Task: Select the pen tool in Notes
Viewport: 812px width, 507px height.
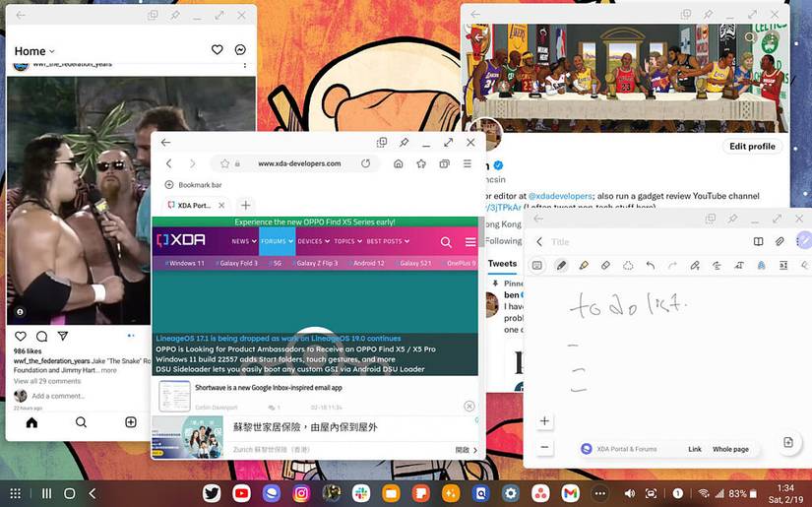Action: (561, 265)
